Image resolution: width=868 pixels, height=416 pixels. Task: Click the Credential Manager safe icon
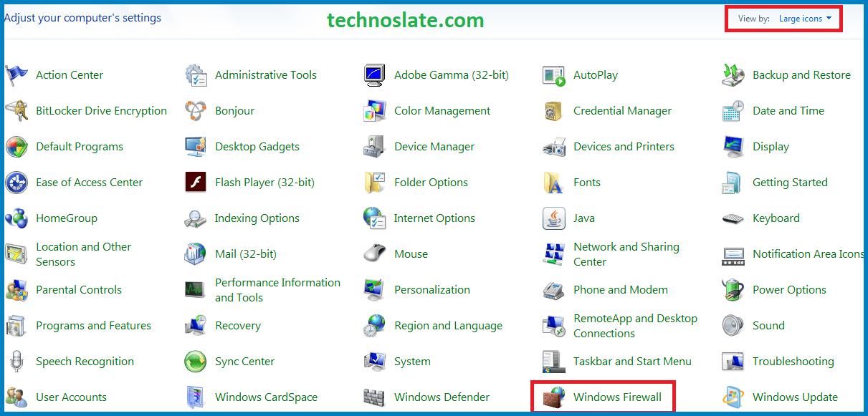click(x=554, y=111)
